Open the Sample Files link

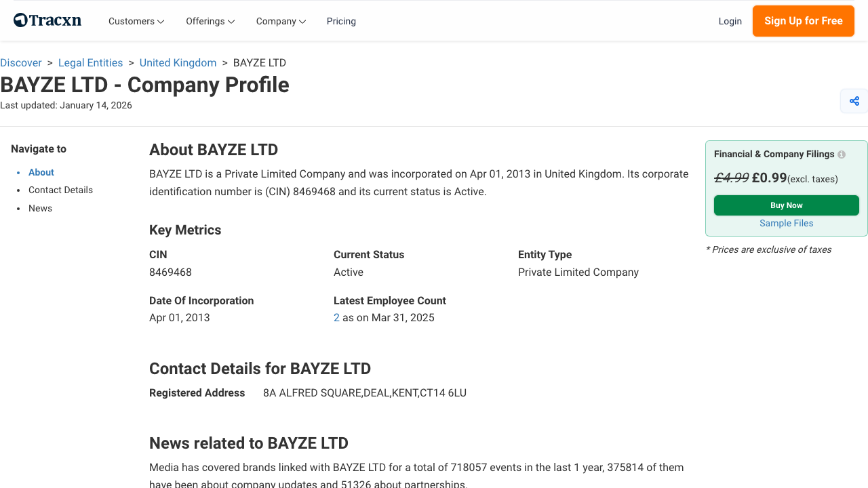coord(786,223)
